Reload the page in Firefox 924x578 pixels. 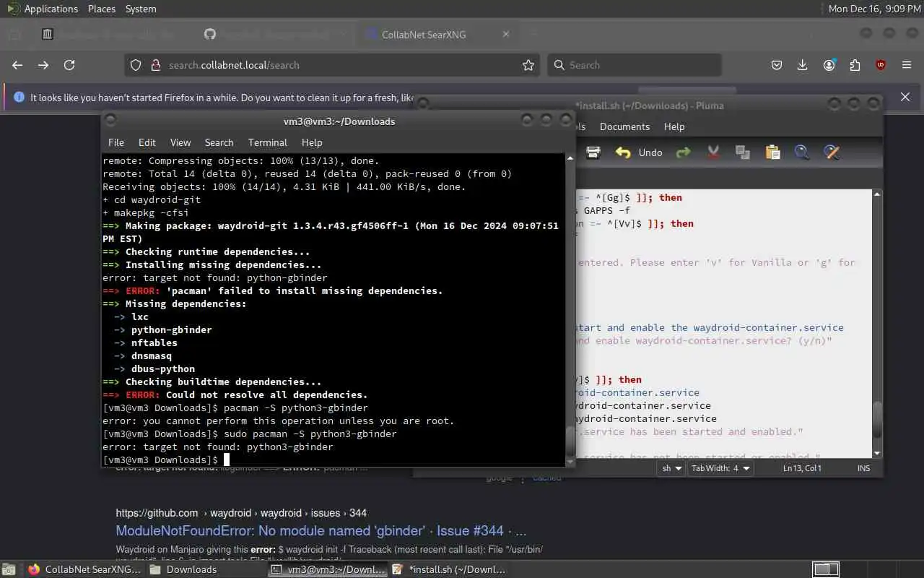(69, 65)
